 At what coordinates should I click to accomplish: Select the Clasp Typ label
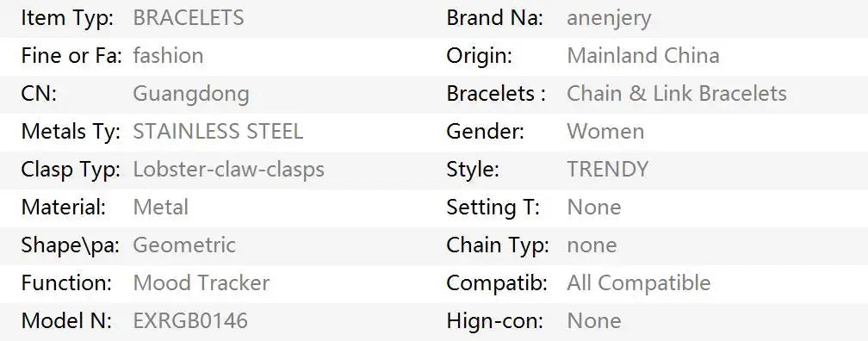pos(71,170)
